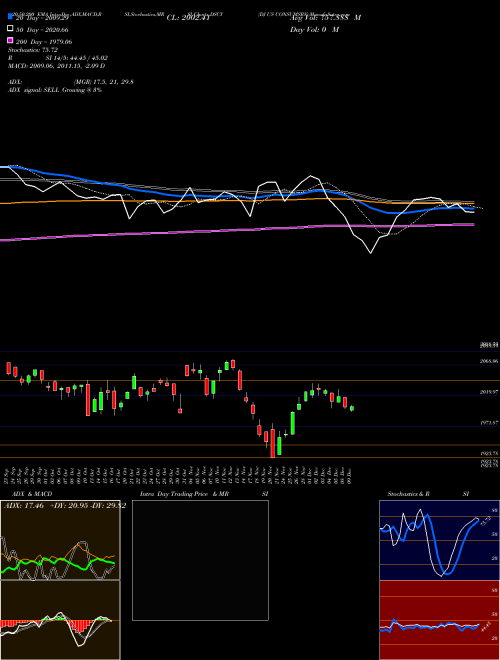The image size is (500, 660).
Task: Open the empty intraday trading price panel
Action: [x=200, y=560]
